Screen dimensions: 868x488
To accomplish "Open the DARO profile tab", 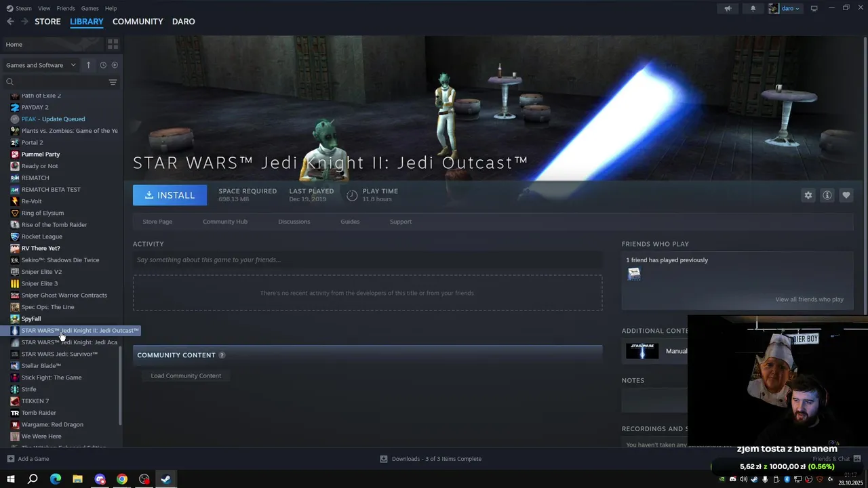I will click(x=184, y=22).
